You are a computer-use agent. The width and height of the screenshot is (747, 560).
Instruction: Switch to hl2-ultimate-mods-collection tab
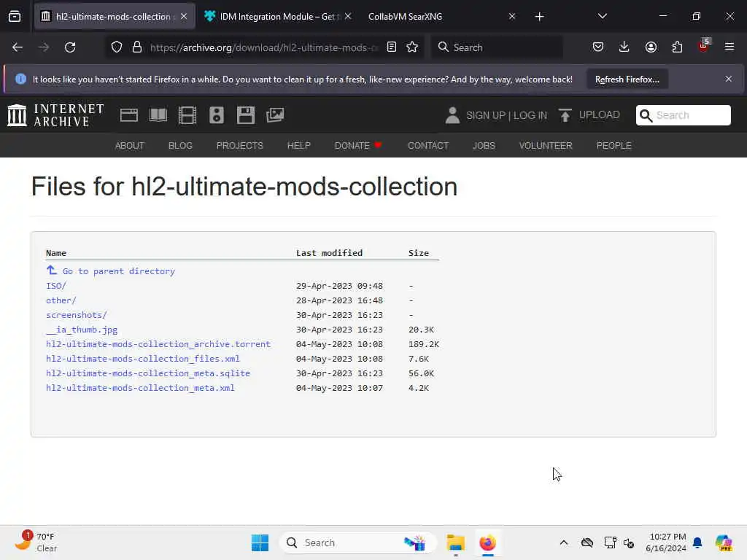coord(113,17)
